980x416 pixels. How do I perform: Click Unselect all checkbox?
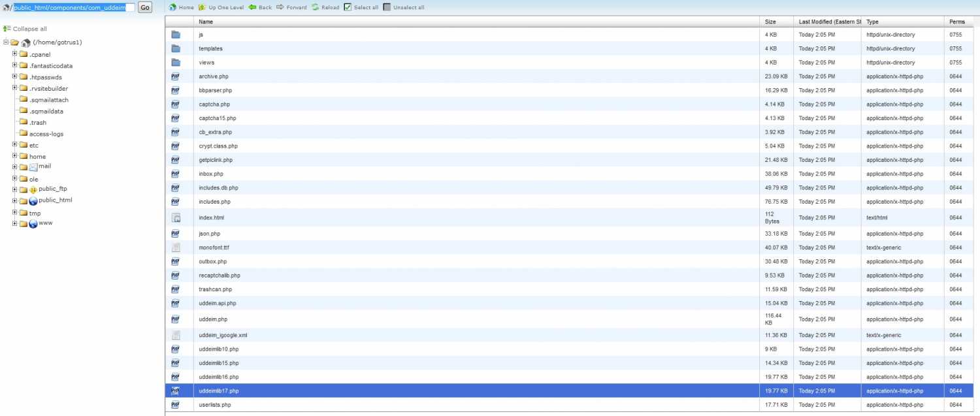387,7
